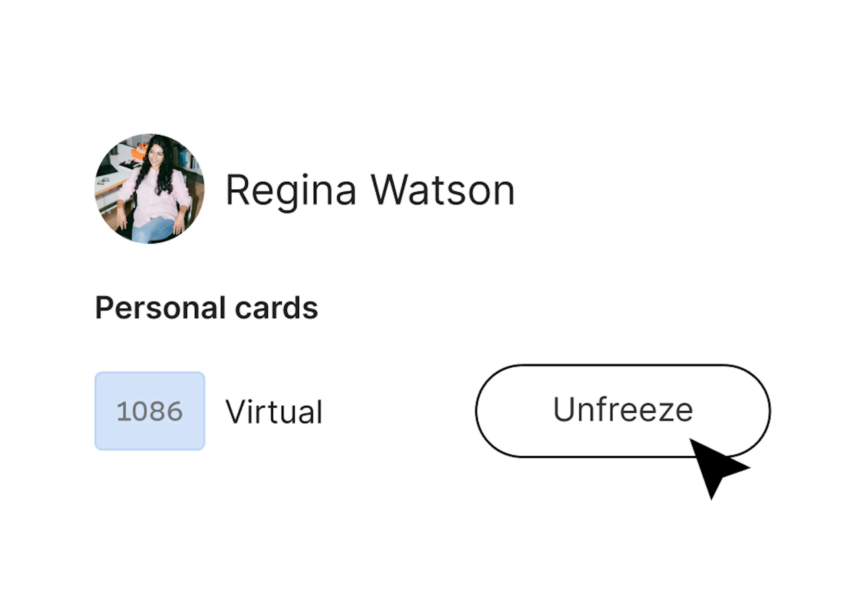Hit the rounded Unfreeze button
The height and width of the screenshot is (592, 868).
(x=623, y=411)
